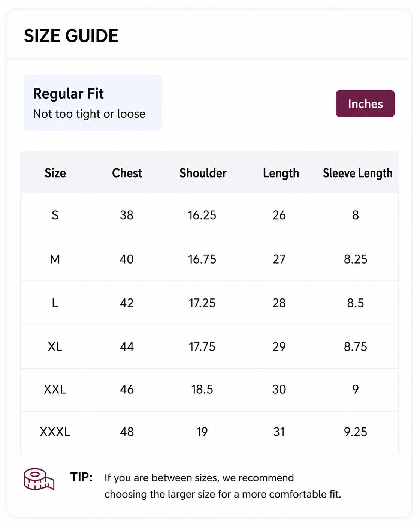Screen dimensions: 420x526
Task: Select the L size row label
Action: [x=55, y=303]
